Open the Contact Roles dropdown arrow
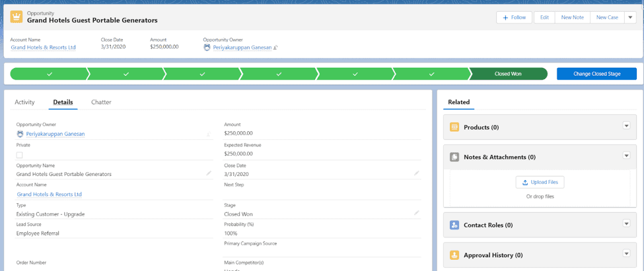This screenshot has height=271, width=644. point(626,224)
